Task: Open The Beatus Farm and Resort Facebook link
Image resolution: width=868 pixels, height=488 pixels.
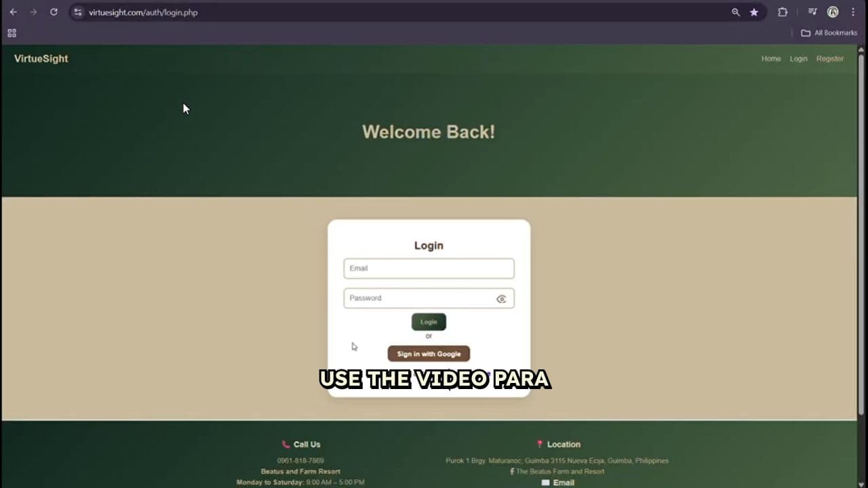Action: (559, 471)
